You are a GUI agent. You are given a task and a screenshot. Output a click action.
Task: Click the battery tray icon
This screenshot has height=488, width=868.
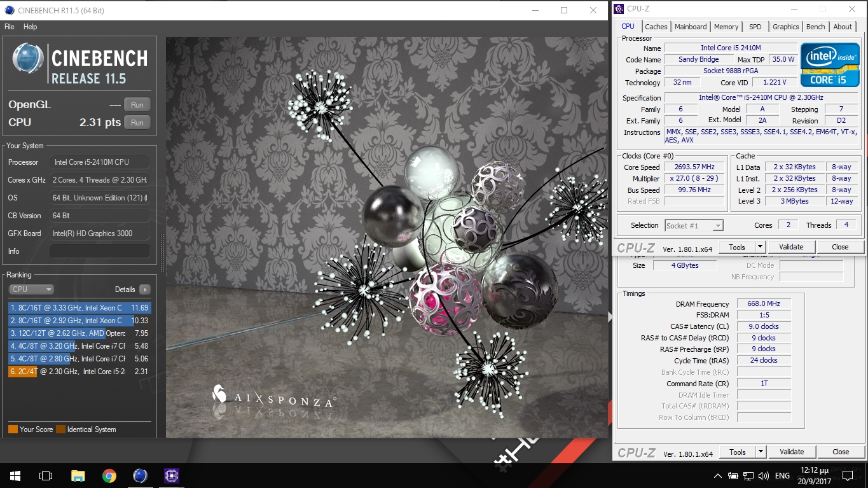[733, 476]
